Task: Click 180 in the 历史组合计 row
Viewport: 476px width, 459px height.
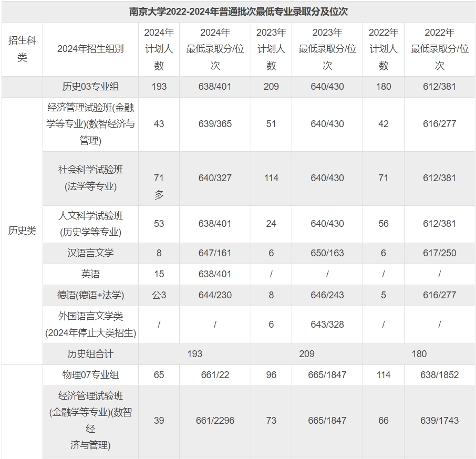Action: (419, 354)
